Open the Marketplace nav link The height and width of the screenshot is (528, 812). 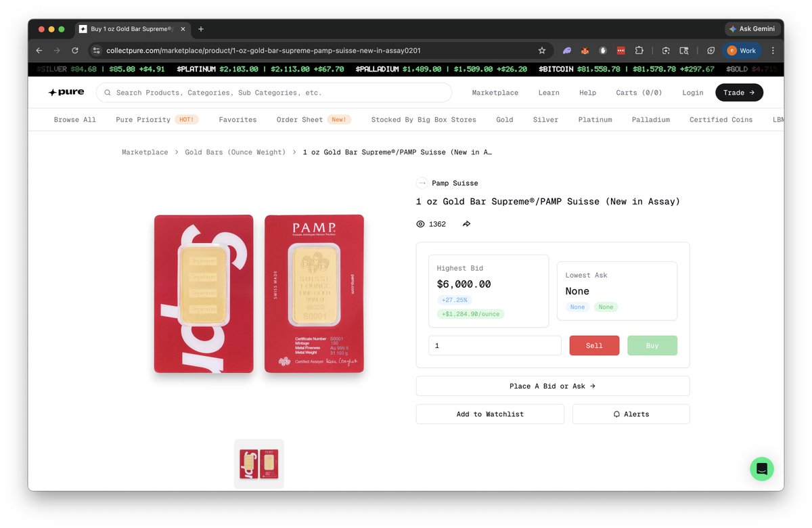[x=495, y=93]
